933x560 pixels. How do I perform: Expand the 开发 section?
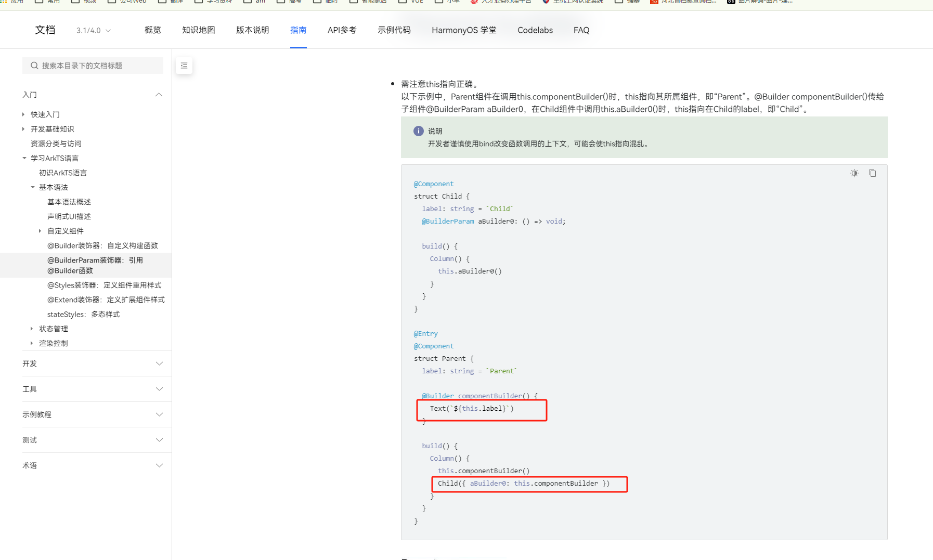point(159,363)
